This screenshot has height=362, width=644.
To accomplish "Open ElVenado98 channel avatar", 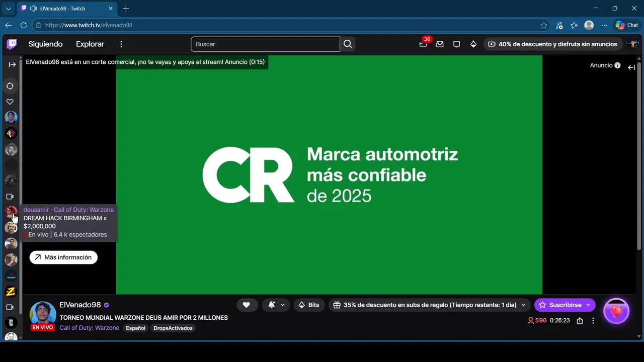I will (x=43, y=314).
